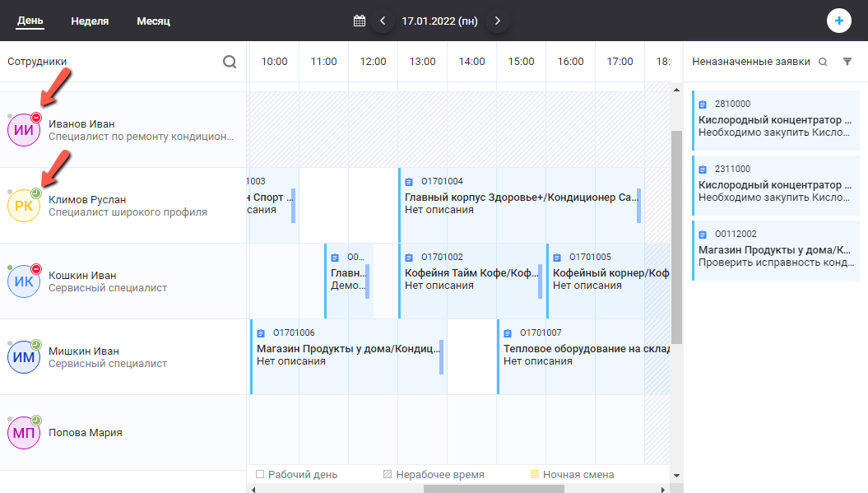Click document icon of unassigned 2311000
The width and height of the screenshot is (868, 493).
coord(703,170)
